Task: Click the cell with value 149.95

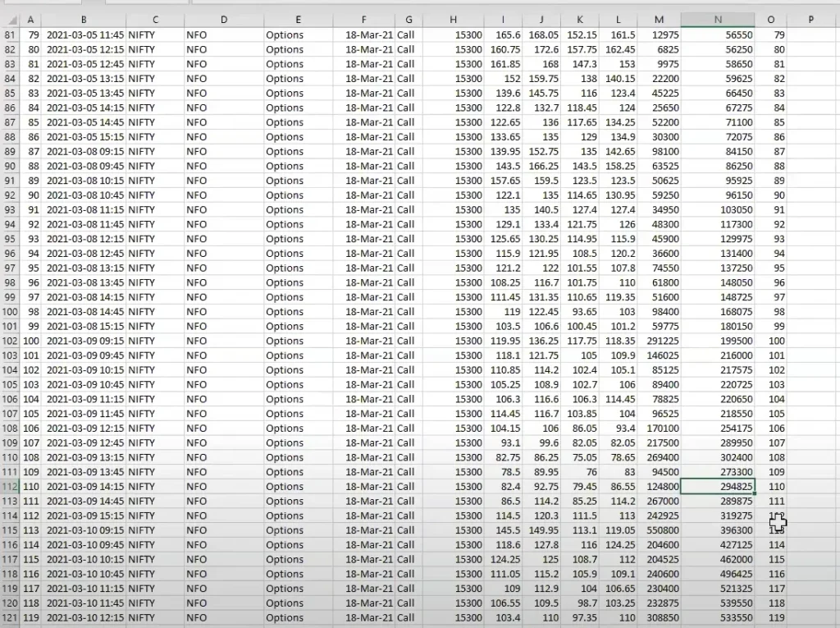Action: click(542, 530)
